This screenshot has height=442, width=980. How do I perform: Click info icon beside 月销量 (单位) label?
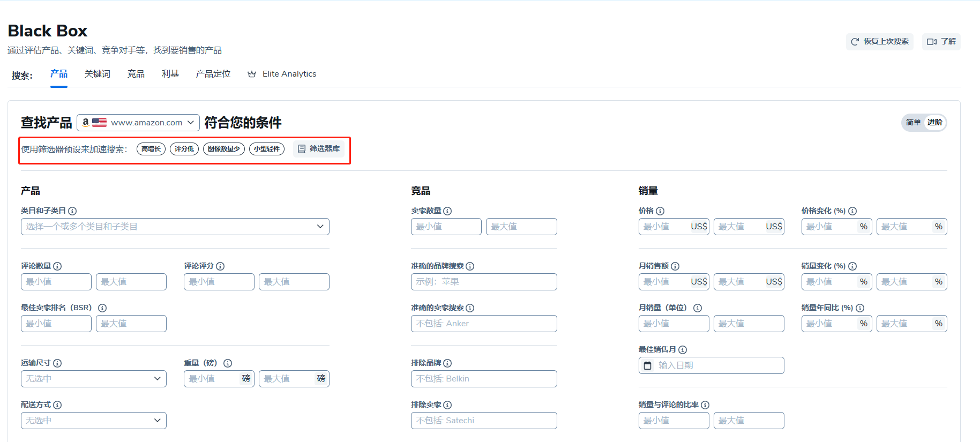click(x=698, y=308)
